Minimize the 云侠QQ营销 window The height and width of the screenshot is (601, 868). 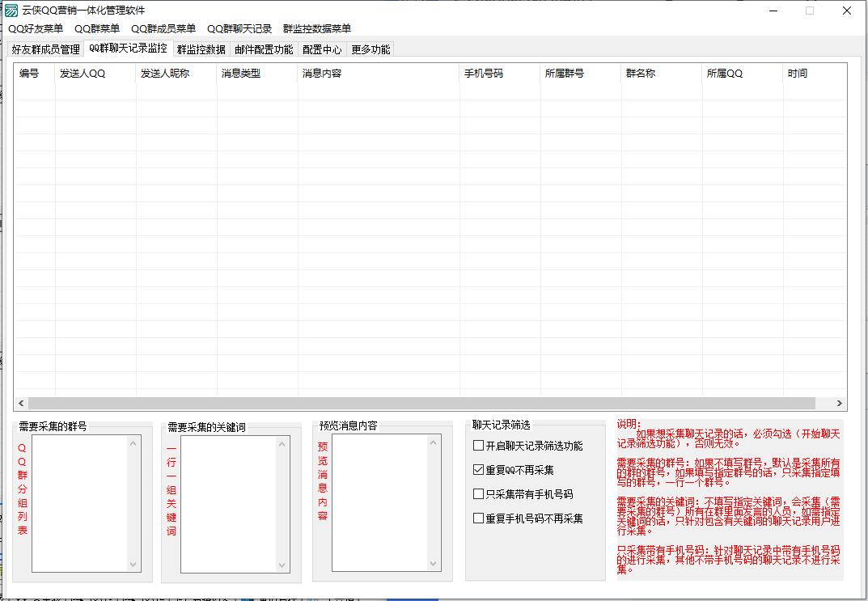(774, 11)
